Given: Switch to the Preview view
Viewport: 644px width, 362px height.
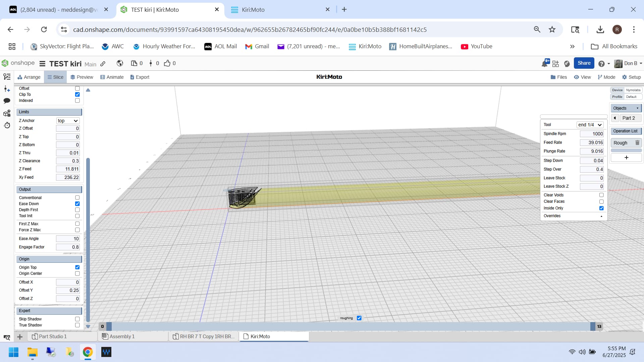Looking at the screenshot, I should 82,77.
